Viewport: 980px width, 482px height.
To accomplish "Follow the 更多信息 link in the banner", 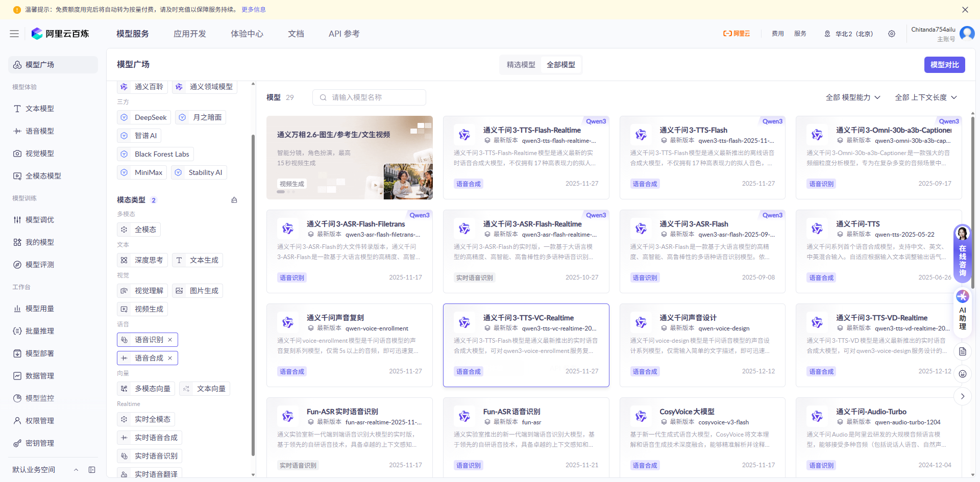I will tap(254, 10).
